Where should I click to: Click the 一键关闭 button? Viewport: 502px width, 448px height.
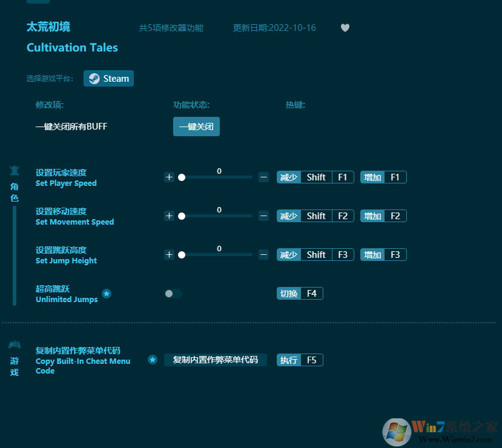pyautogui.click(x=196, y=127)
